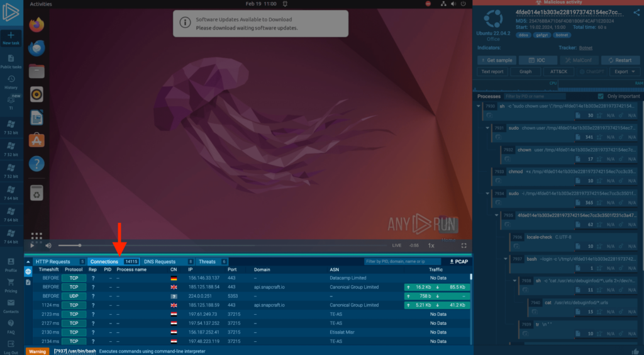Click the Firefox icon in the Ubuntu dock
The image size is (644, 355).
36,25
